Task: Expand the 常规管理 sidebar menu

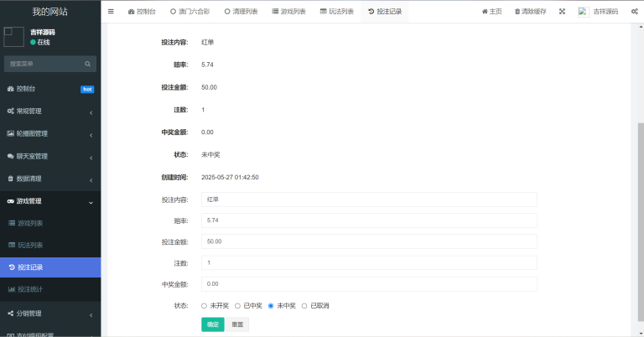Action: pos(50,111)
